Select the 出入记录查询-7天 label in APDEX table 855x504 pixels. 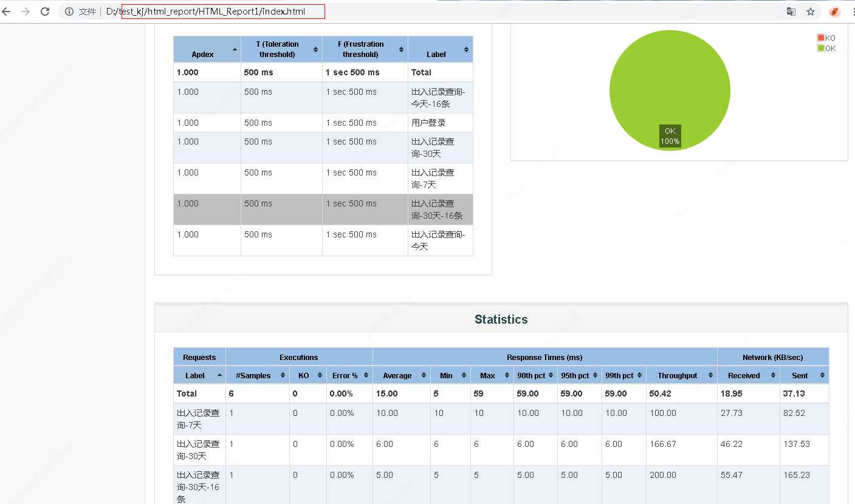(433, 179)
